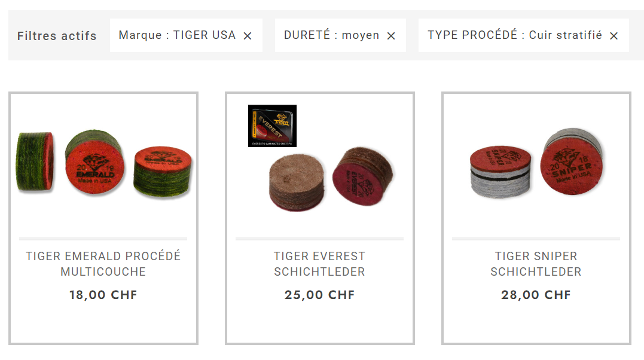Select the red Sniper tip with logo

(x=572, y=161)
